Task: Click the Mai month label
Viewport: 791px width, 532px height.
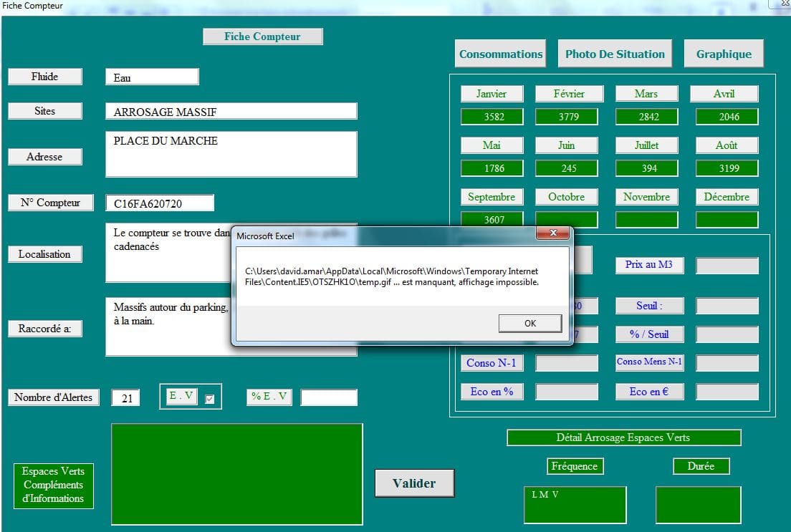Action: [492, 145]
